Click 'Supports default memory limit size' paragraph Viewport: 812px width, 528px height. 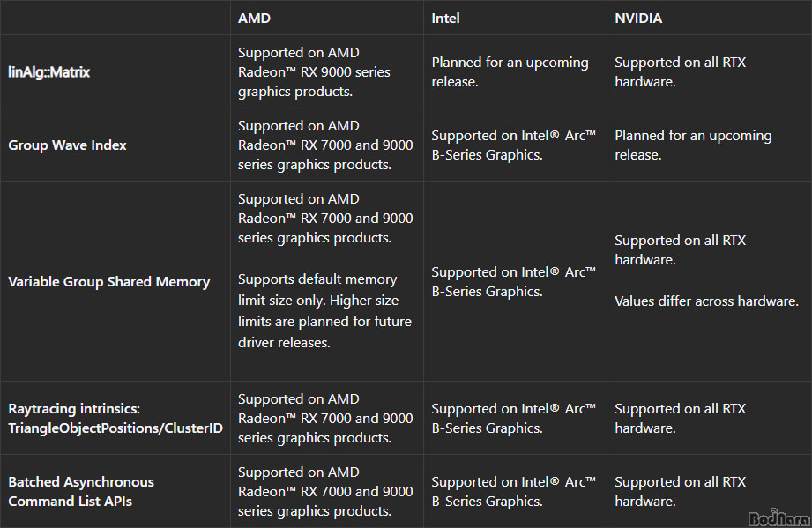pyautogui.click(x=324, y=310)
